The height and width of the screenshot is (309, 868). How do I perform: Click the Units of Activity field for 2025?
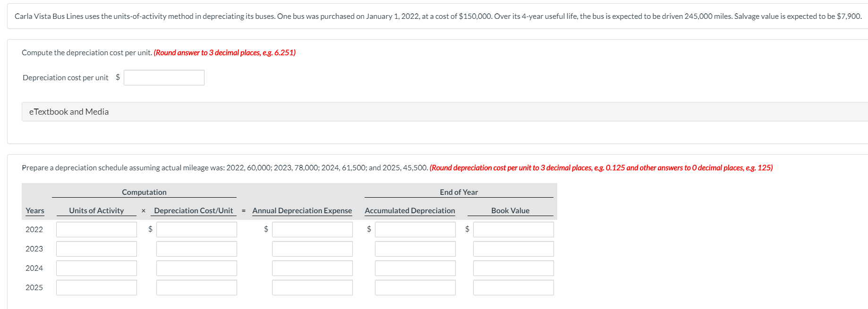tap(96, 287)
